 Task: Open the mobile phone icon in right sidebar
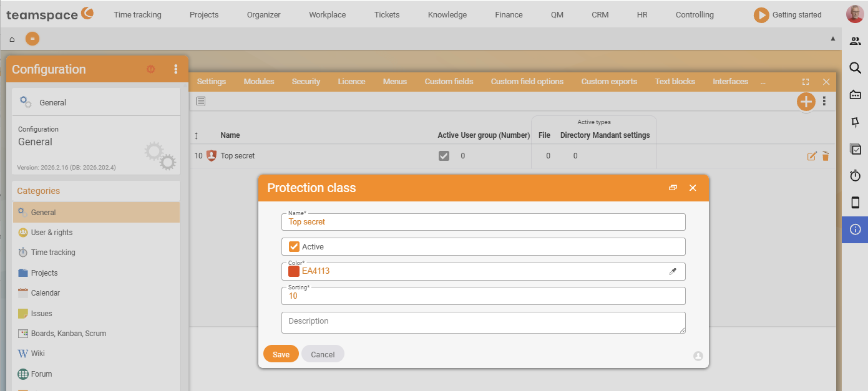(856, 203)
